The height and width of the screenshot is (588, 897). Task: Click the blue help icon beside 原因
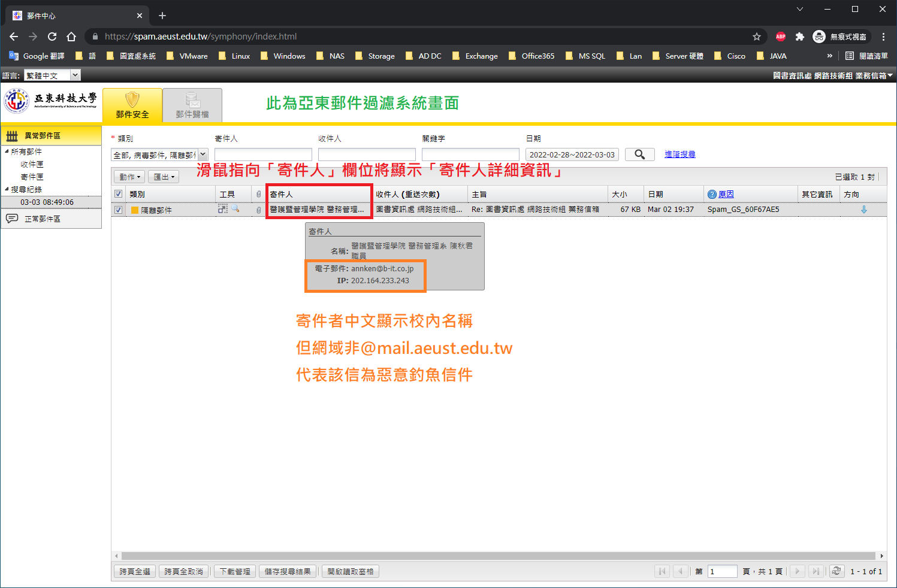[712, 194]
